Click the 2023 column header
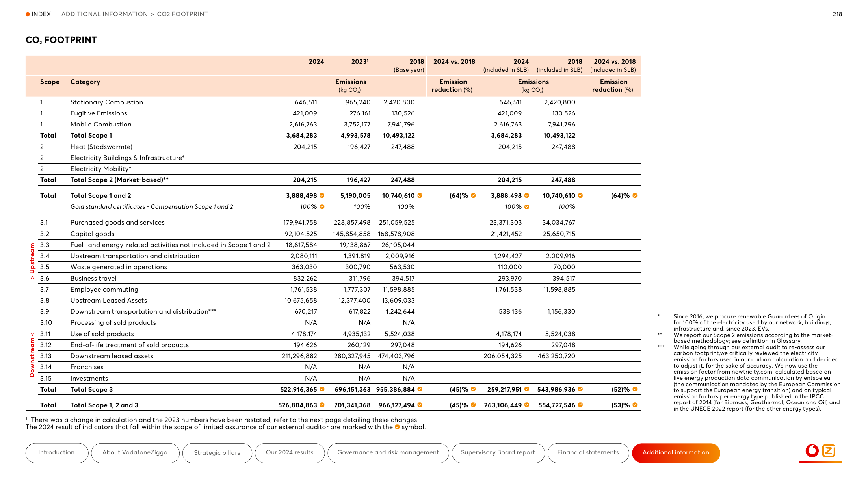Screen dimensions: 868x489 [x=360, y=62]
